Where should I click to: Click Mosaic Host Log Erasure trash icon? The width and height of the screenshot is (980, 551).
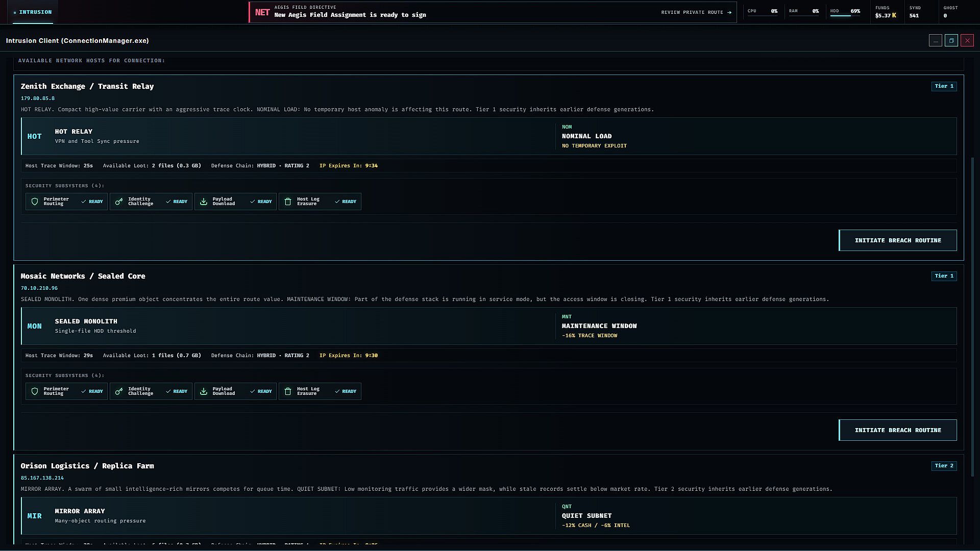[x=288, y=391]
